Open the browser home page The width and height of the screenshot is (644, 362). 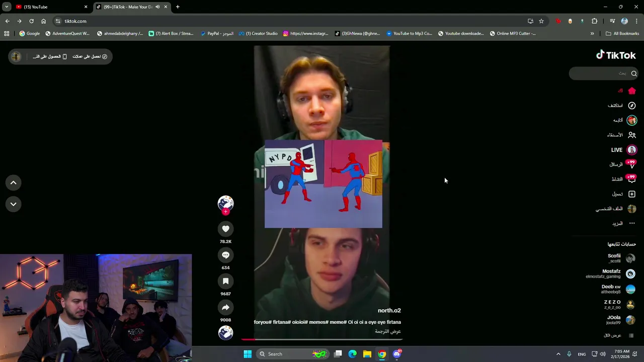tap(43, 21)
